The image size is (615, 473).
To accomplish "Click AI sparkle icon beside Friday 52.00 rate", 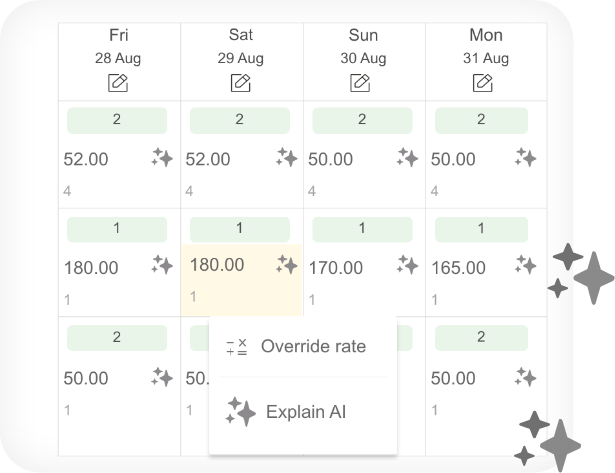I will [x=162, y=158].
